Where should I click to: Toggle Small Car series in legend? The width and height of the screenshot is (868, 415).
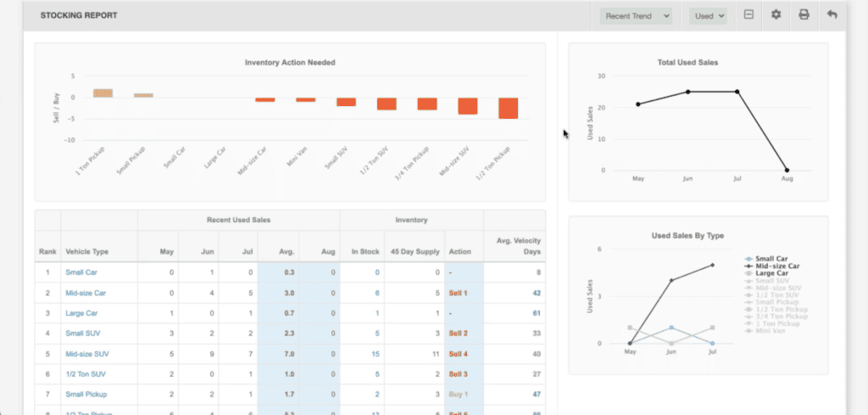pyautogui.click(x=766, y=259)
